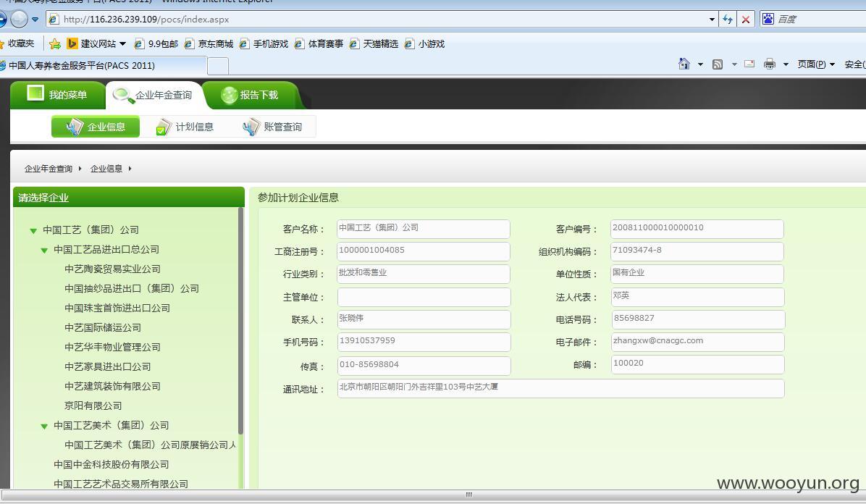Open the address bar history dropdown arrow
Image resolution: width=866 pixels, height=504 pixels.
[712, 20]
